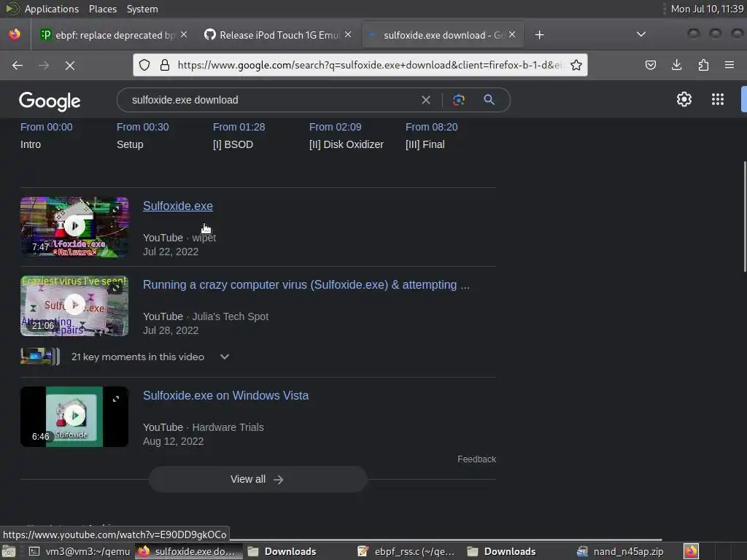
Task: Bookmark this page with the star icon
Action: tap(576, 65)
